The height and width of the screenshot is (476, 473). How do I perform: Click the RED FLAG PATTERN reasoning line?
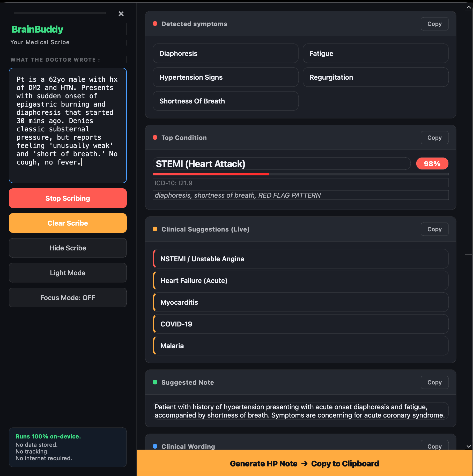click(x=300, y=195)
